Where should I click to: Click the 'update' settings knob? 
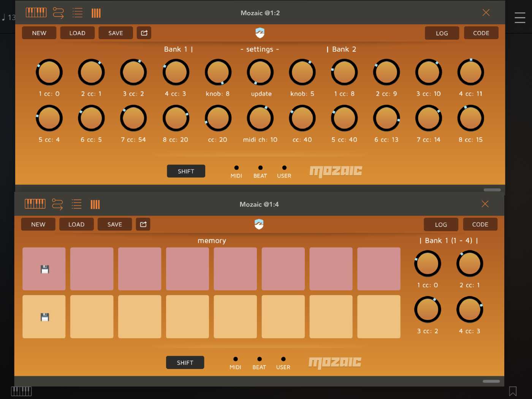point(260,72)
